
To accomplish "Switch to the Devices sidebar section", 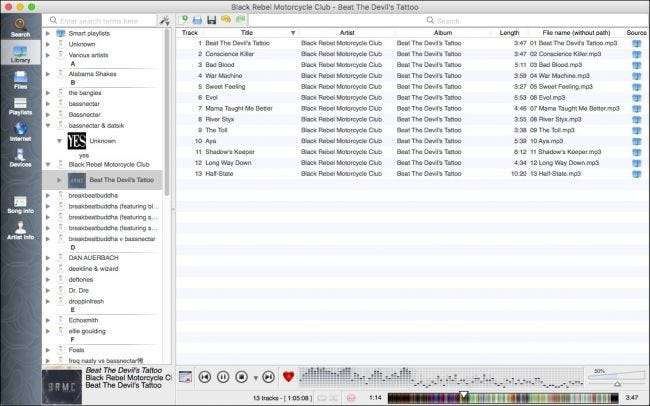I will pos(20,158).
